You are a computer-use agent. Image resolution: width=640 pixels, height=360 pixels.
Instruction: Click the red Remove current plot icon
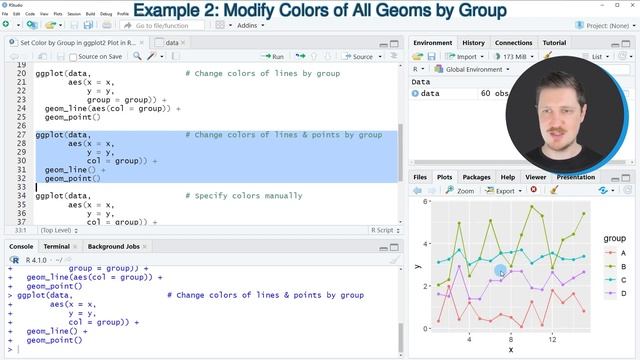coord(533,190)
